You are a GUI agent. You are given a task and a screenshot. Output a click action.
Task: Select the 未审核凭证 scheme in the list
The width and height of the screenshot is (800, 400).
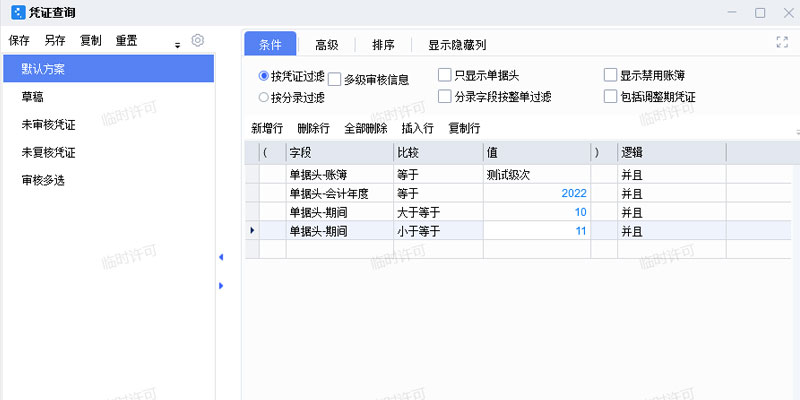click(49, 125)
